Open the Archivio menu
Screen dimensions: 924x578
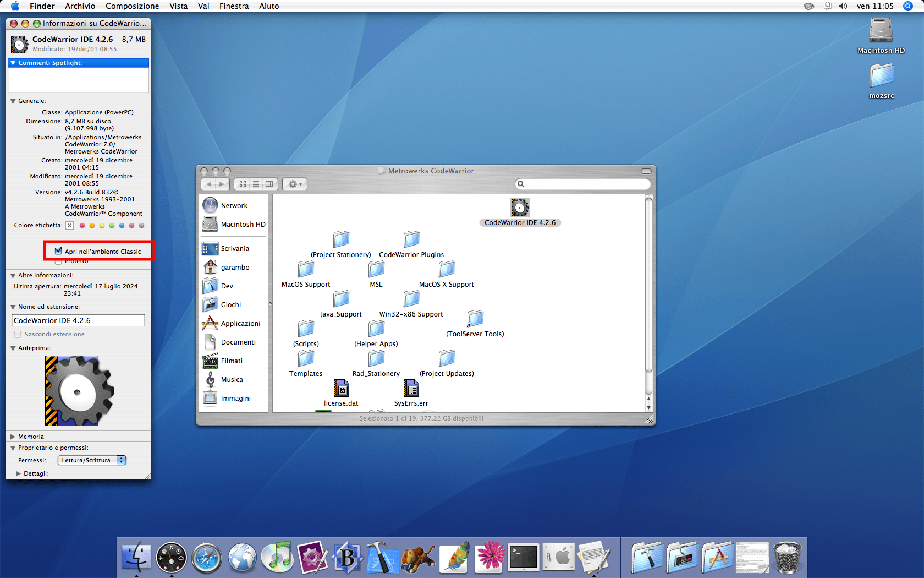point(80,6)
